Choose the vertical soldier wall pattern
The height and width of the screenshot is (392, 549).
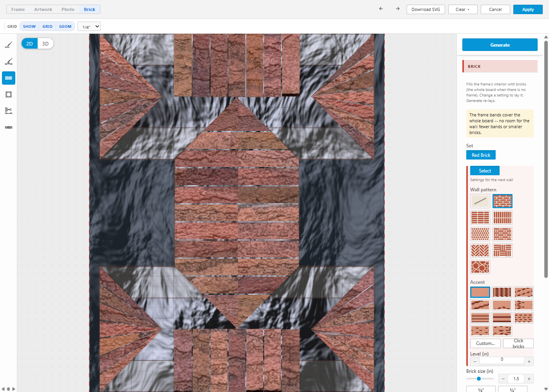pyautogui.click(x=502, y=218)
